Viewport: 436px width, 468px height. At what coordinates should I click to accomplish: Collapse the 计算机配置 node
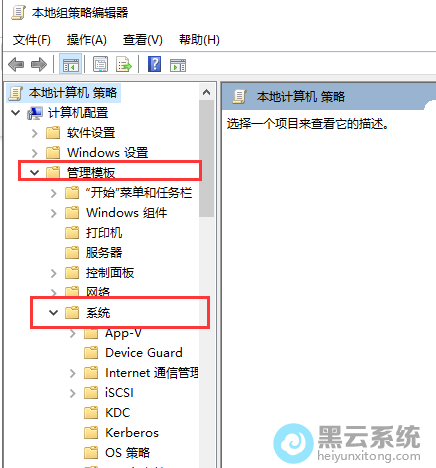15,113
